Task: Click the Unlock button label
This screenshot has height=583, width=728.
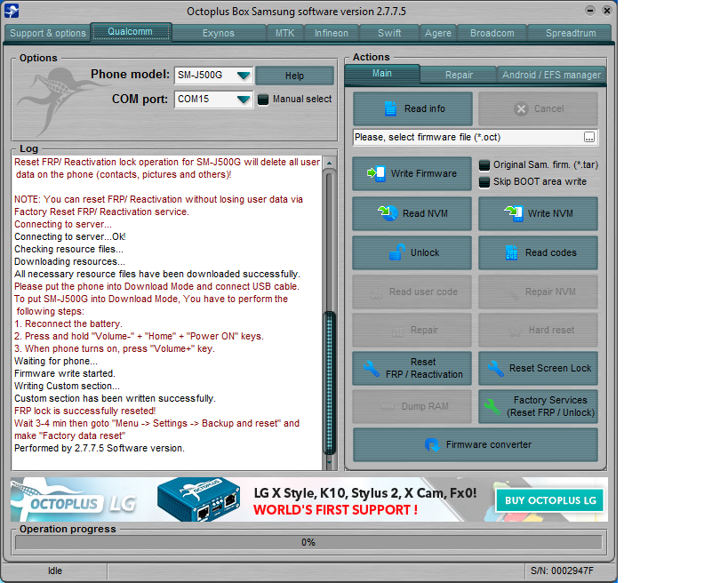Action: pos(424,252)
